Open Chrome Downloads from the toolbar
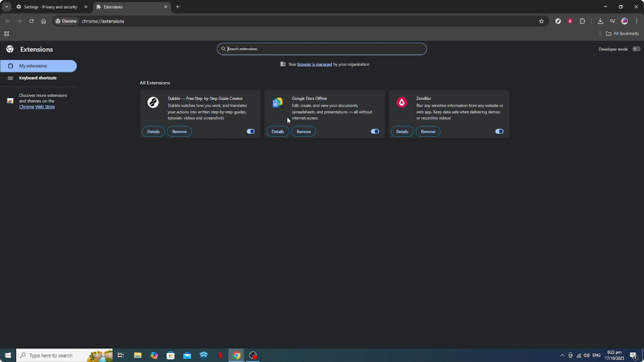The width and height of the screenshot is (644, 362). tap(600, 21)
